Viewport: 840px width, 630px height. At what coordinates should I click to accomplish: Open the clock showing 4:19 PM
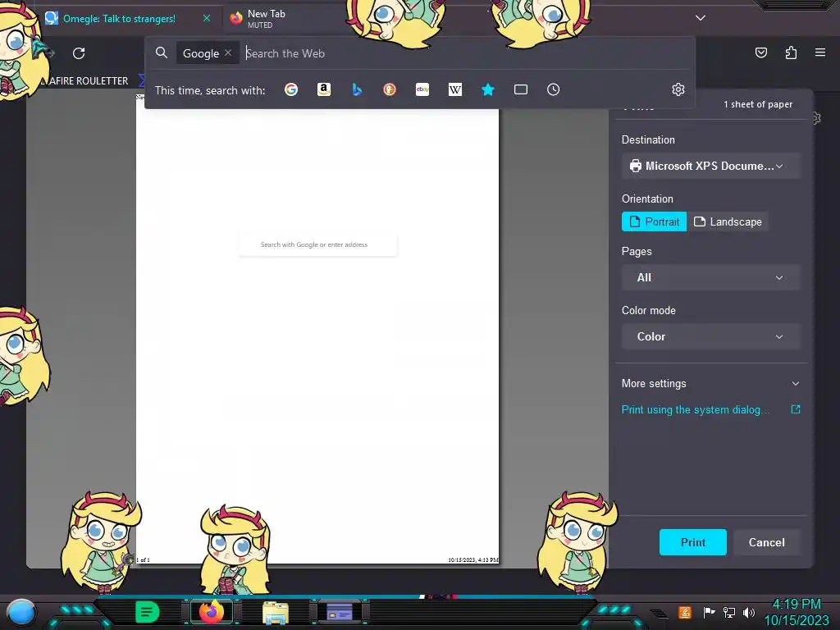point(797,612)
